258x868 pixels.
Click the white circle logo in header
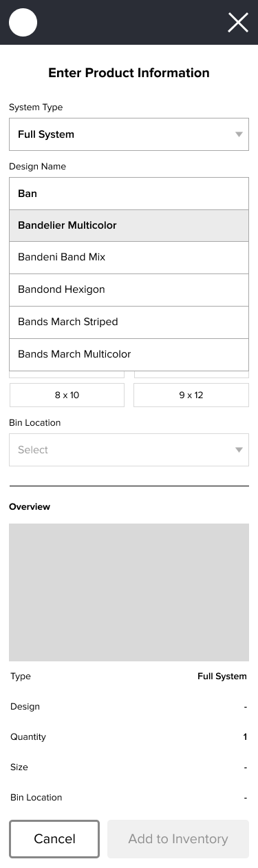pos(23,23)
